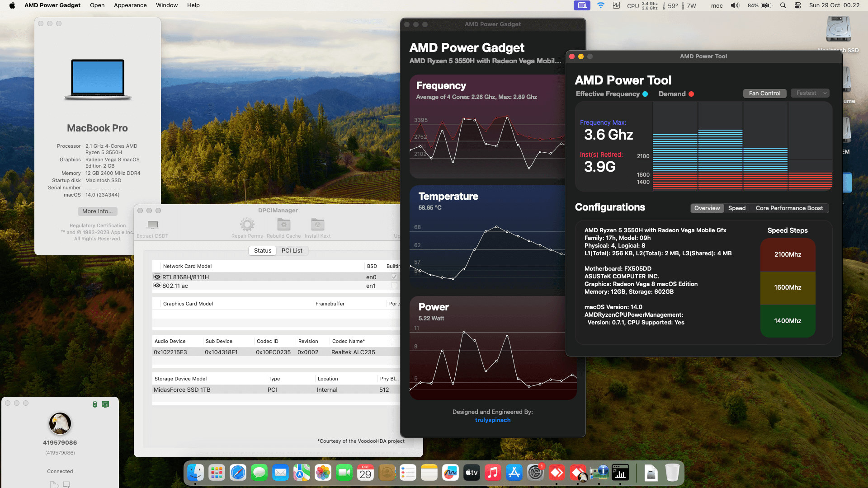
Task: Switch to the Overview tab in Configurations
Action: point(707,208)
